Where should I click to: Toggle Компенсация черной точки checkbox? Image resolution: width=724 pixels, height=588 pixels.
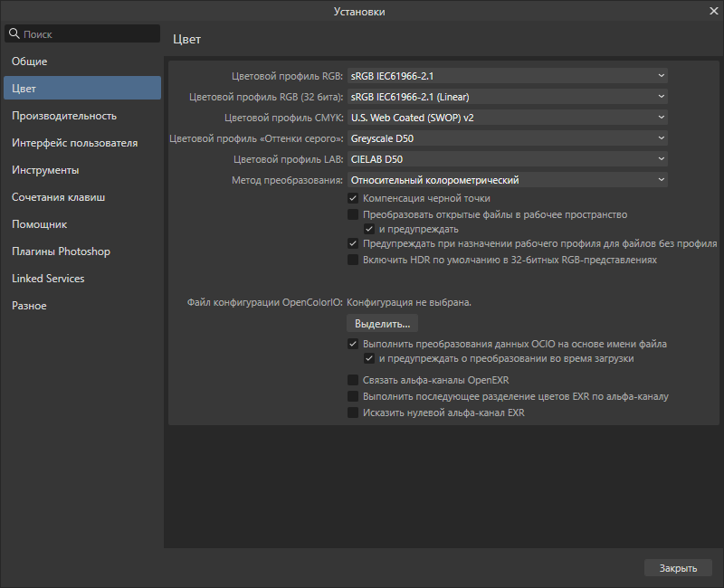(x=353, y=198)
